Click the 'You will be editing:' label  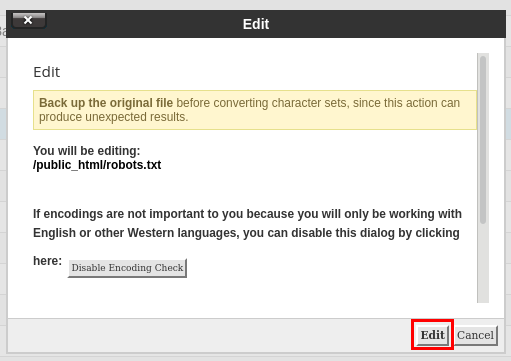[87, 151]
